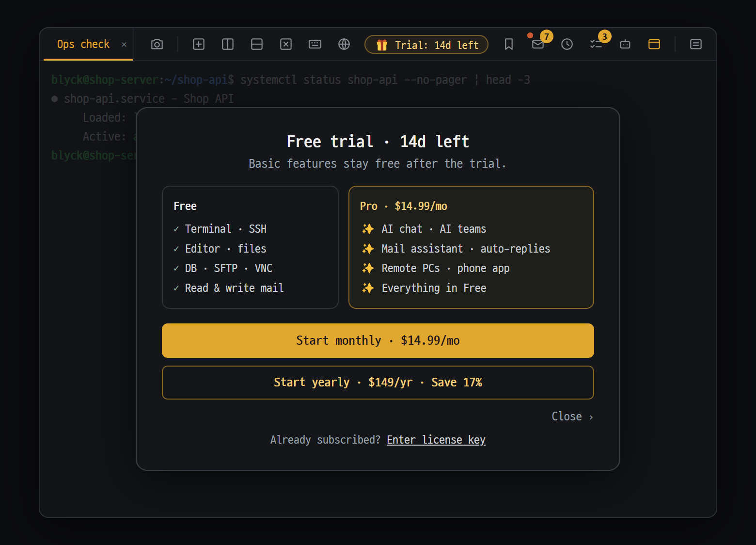756x545 pixels.
Task: Open the on-screen keyboard icon
Action: [x=315, y=44]
